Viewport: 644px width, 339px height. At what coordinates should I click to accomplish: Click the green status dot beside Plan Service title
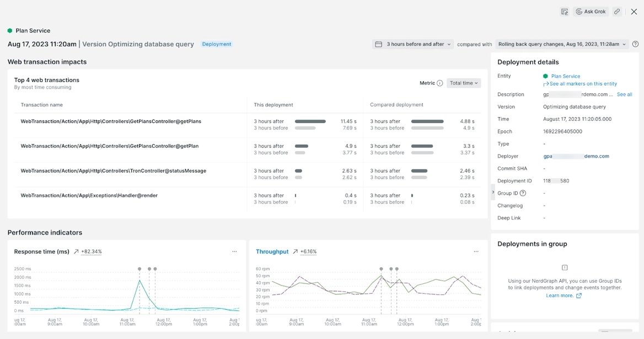tap(10, 31)
